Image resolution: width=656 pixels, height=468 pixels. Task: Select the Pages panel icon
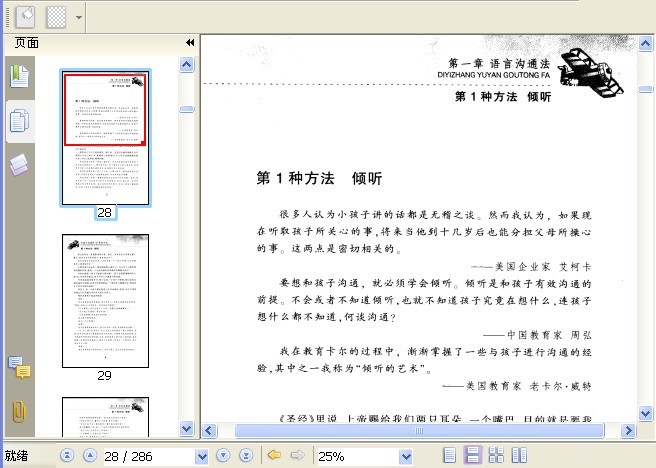19,121
